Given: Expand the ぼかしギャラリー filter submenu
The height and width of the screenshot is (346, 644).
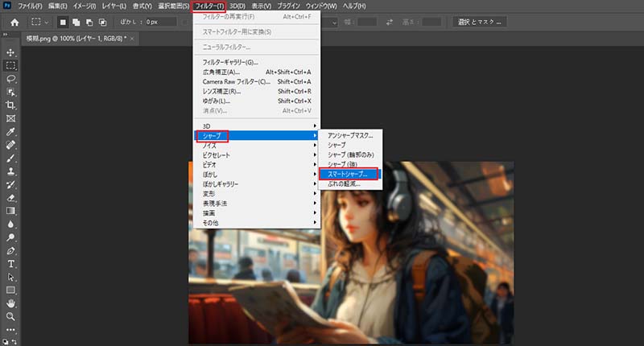Looking at the screenshot, I should click(257, 184).
